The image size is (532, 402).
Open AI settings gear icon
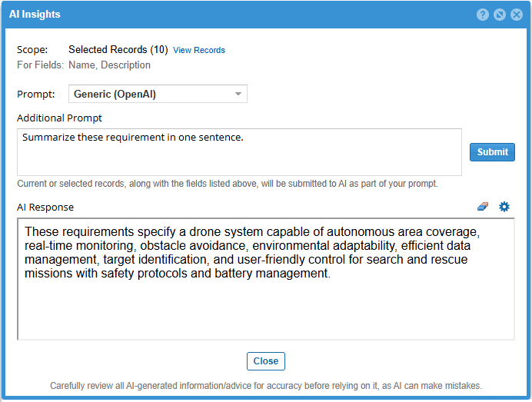(504, 207)
